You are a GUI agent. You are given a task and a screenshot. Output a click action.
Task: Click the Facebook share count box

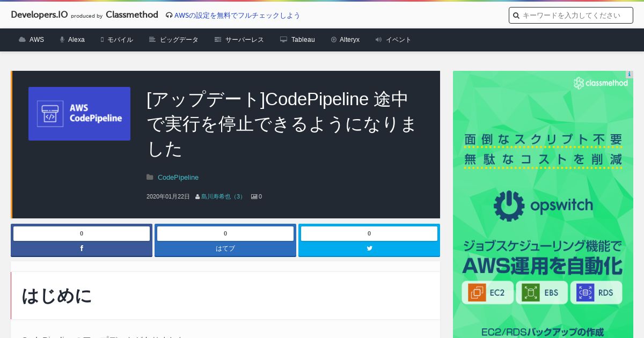click(82, 233)
